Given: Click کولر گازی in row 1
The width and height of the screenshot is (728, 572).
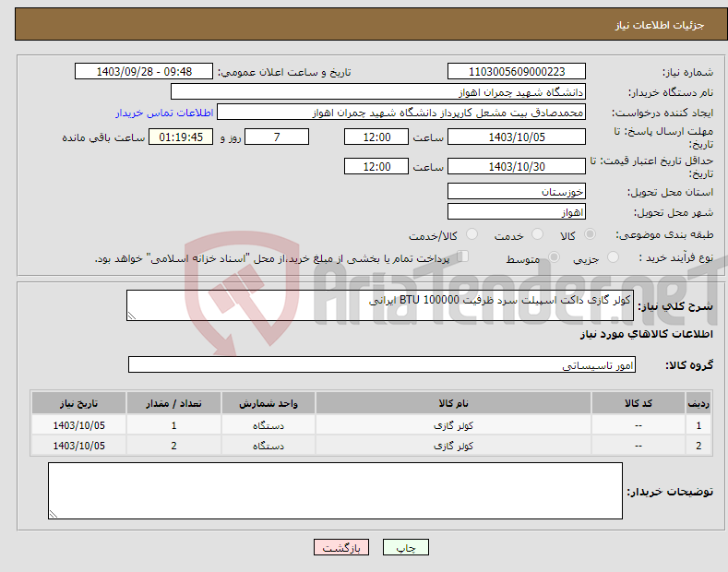Looking at the screenshot, I should pos(454,425).
